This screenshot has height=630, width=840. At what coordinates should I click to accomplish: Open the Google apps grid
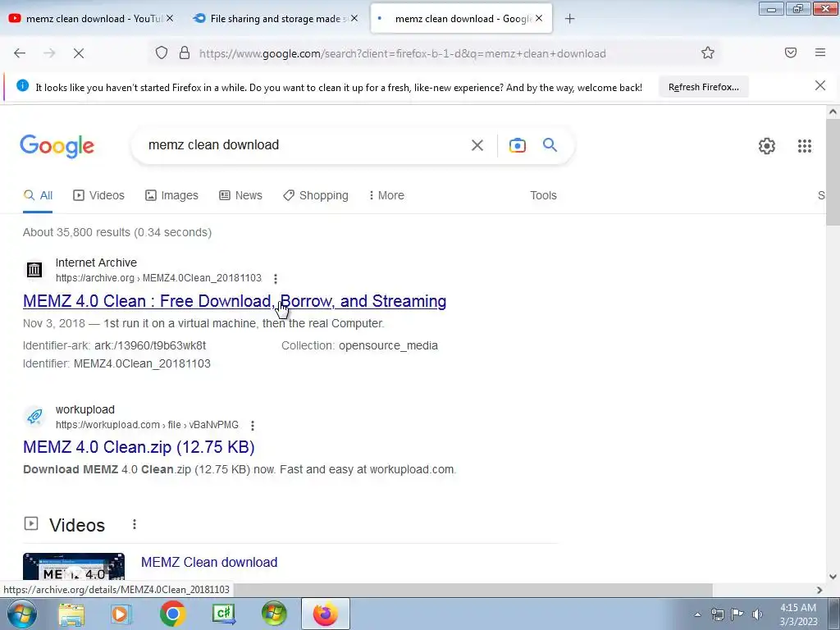coord(804,146)
